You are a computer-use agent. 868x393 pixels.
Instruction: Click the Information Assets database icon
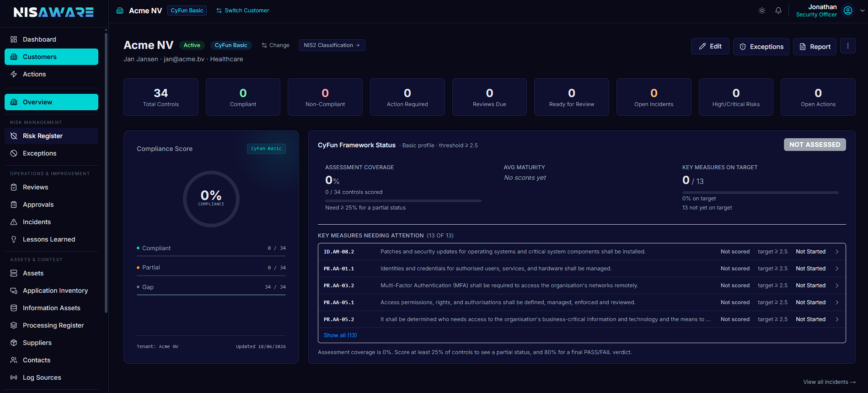(x=14, y=308)
